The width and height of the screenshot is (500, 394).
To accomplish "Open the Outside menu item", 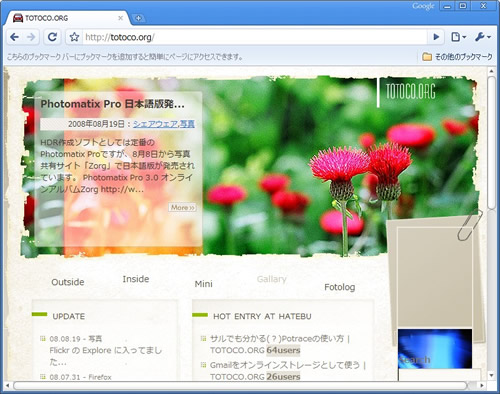I will (x=68, y=282).
